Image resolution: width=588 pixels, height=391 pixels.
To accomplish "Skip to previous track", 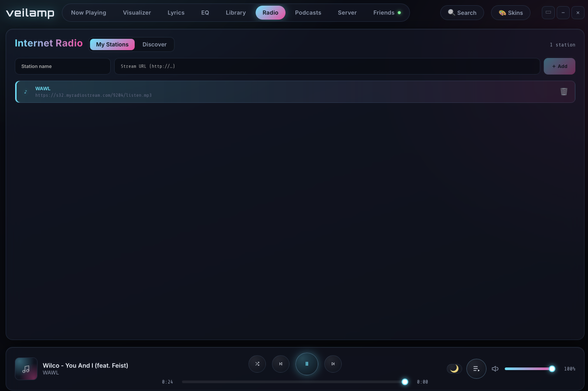I will (x=280, y=364).
